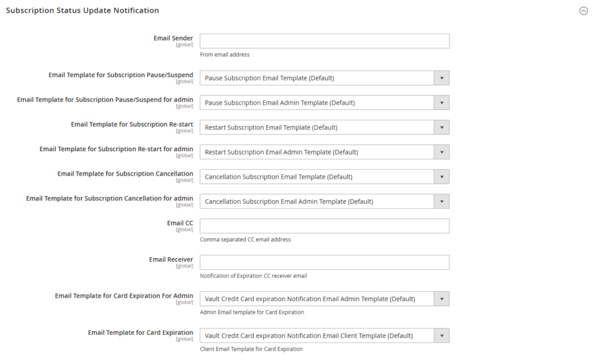The width and height of the screenshot is (596, 364).
Task: Click arrow of Subscription Re-start template dropdown
Action: 442,127
